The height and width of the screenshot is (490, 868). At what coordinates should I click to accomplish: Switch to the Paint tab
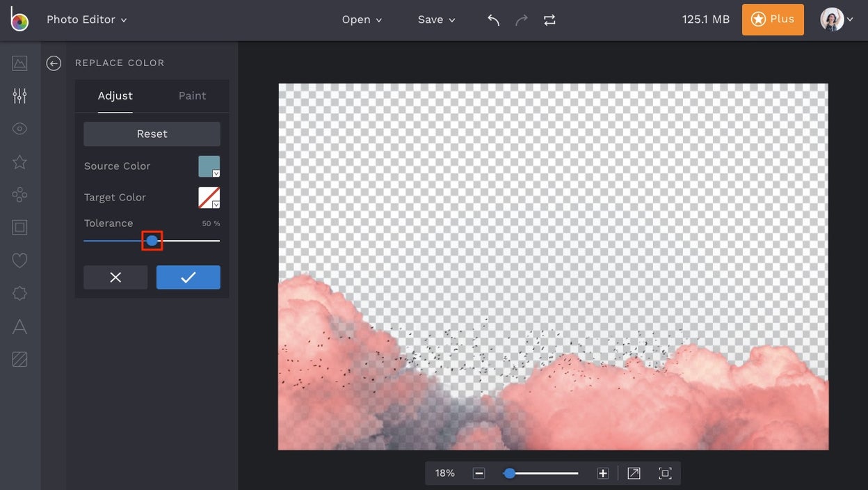point(192,96)
